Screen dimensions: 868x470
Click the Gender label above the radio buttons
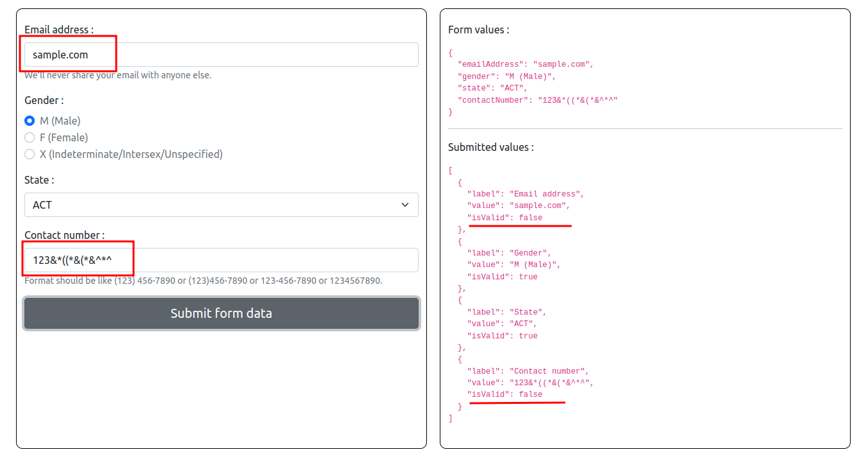[x=43, y=100]
